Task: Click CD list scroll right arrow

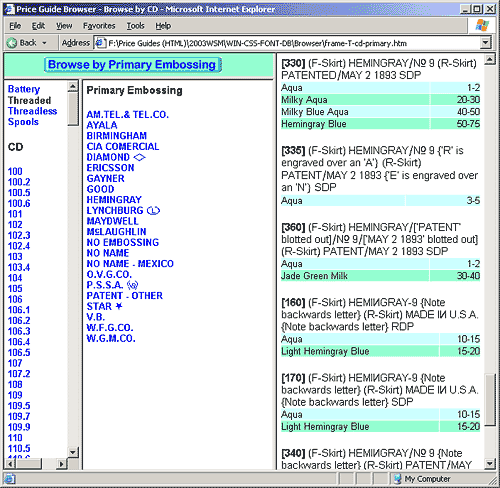Action: coord(61,464)
